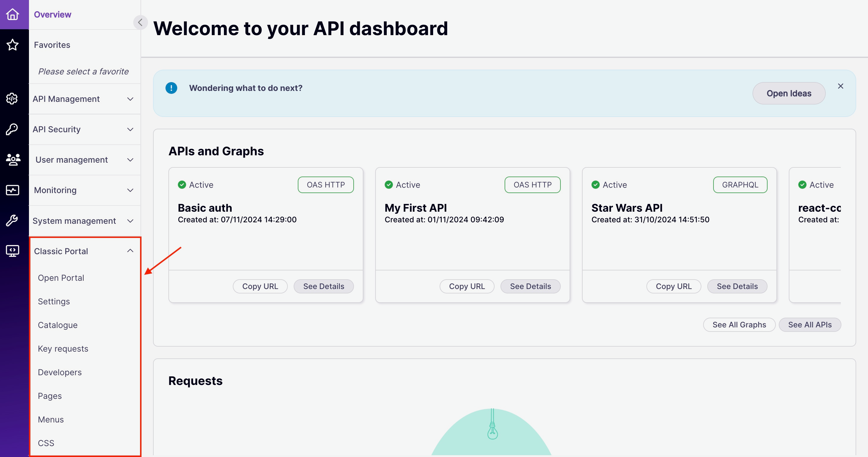Click the Classic Portal monitor icon

[x=12, y=251]
